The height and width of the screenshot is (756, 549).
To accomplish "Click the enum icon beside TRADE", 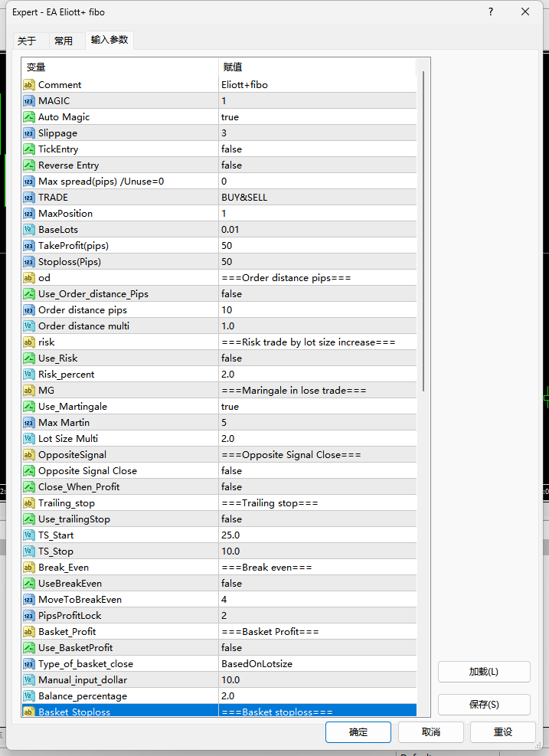I will point(29,197).
